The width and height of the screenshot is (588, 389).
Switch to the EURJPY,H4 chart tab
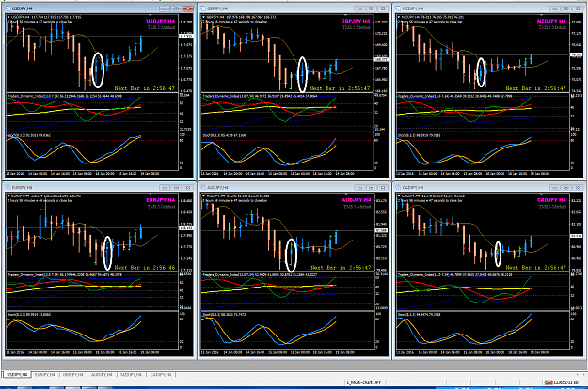point(45,374)
